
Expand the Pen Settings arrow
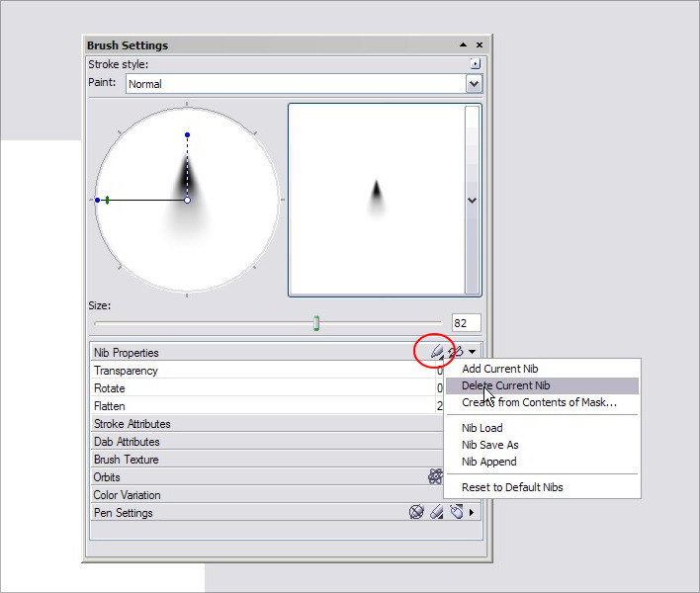[x=472, y=513]
